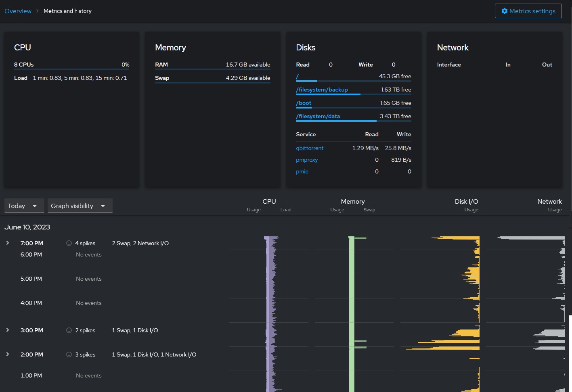The height and width of the screenshot is (392, 572).
Task: Click the gear icon on Metrics settings
Action: 504,11
